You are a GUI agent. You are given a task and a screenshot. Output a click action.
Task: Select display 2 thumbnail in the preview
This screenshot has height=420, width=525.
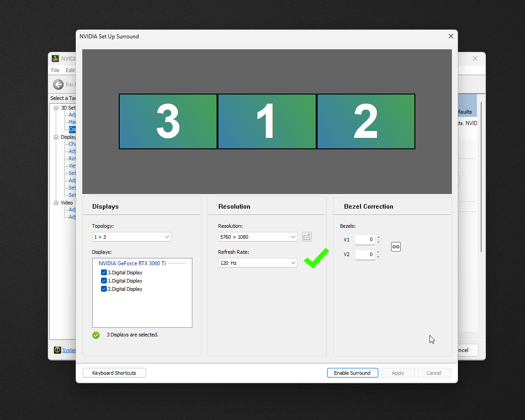click(x=366, y=121)
